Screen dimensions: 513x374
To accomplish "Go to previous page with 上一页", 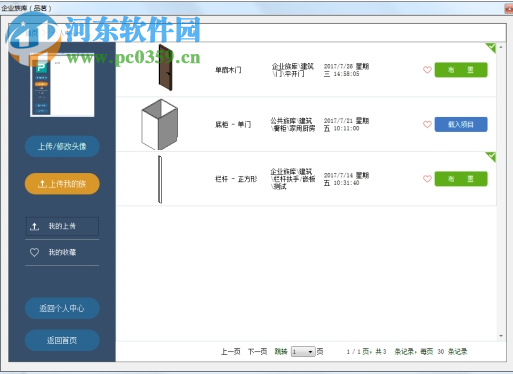I will (230, 352).
